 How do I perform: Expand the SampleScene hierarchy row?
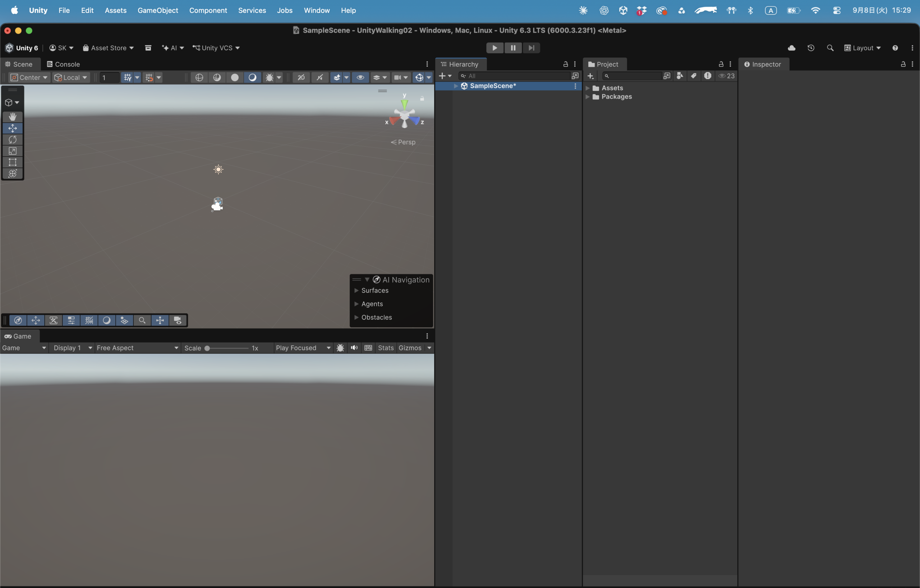click(x=456, y=86)
